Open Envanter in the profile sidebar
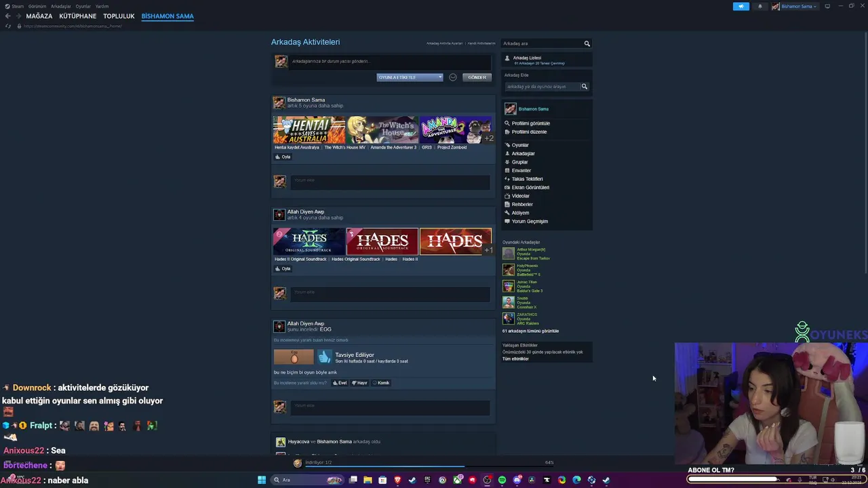This screenshot has width=868, height=488. coord(521,170)
